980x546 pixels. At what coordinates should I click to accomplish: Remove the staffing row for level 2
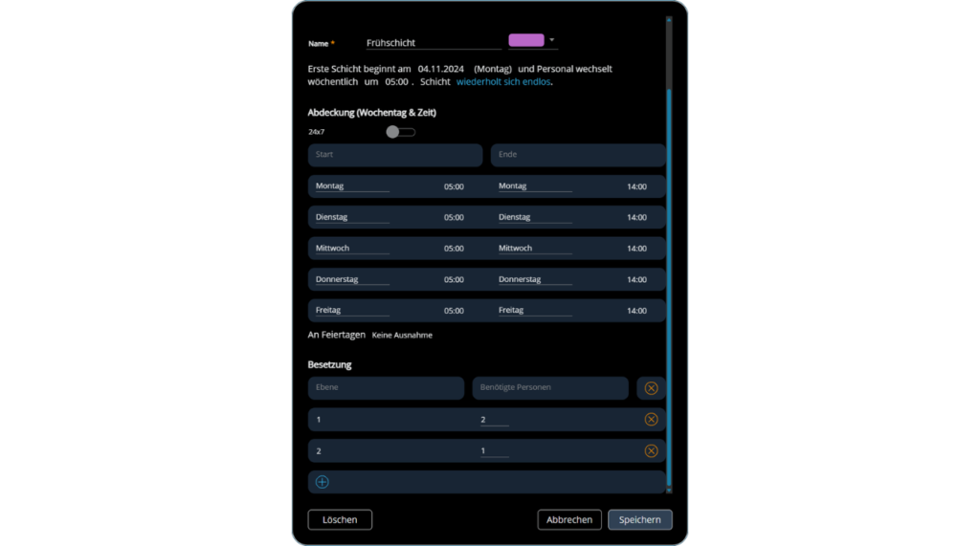pos(651,450)
